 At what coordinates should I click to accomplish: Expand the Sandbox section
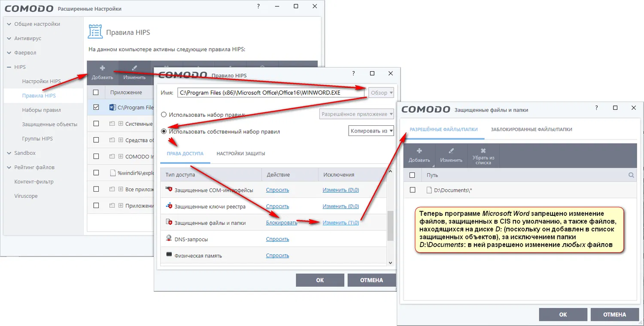[9, 153]
